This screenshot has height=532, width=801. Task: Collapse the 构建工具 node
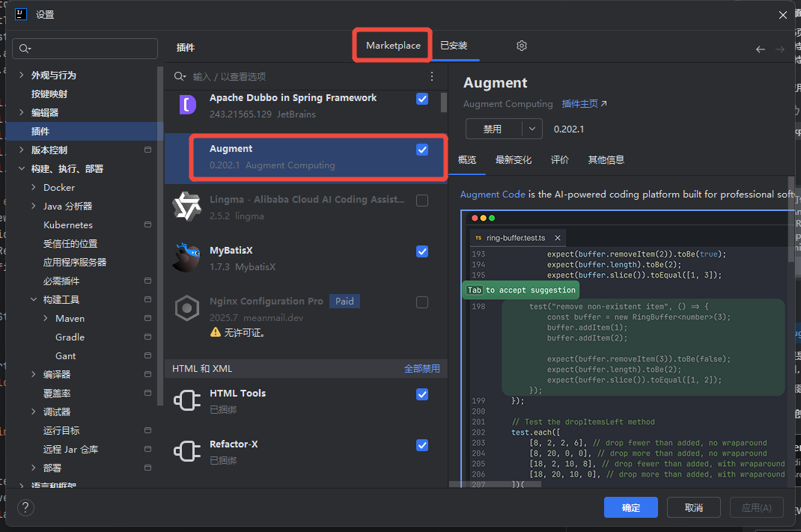[34, 300]
